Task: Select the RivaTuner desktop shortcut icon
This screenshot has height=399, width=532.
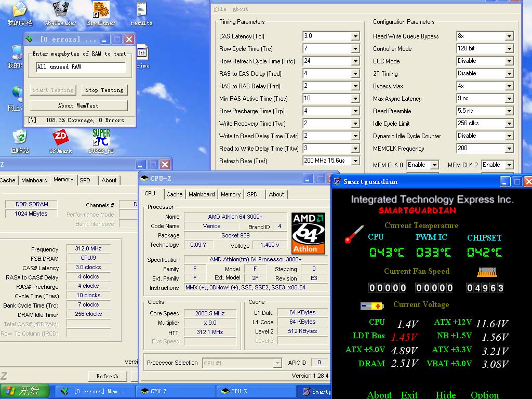Action: 101,9
